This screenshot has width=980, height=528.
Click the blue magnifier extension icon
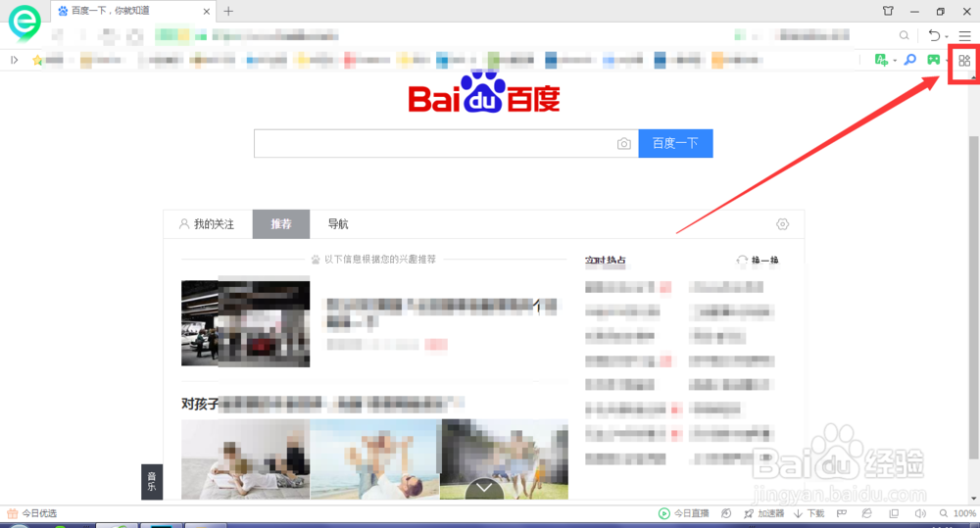coord(910,60)
